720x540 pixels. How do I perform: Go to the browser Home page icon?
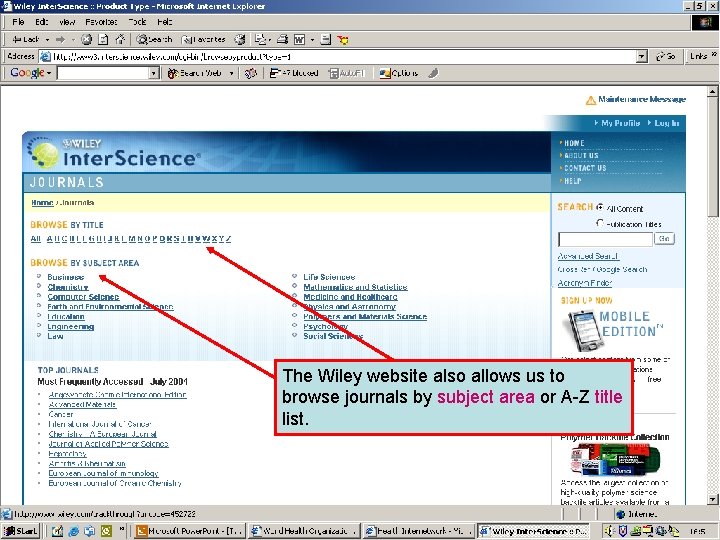point(120,39)
